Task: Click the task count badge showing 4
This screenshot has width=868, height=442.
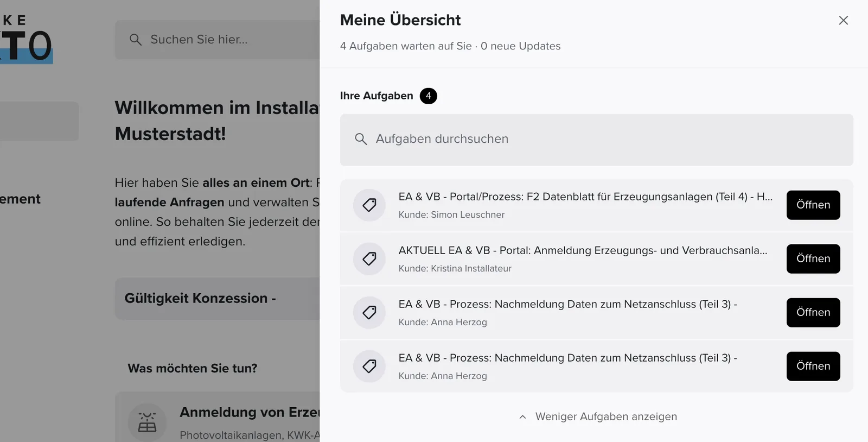Action: point(429,96)
